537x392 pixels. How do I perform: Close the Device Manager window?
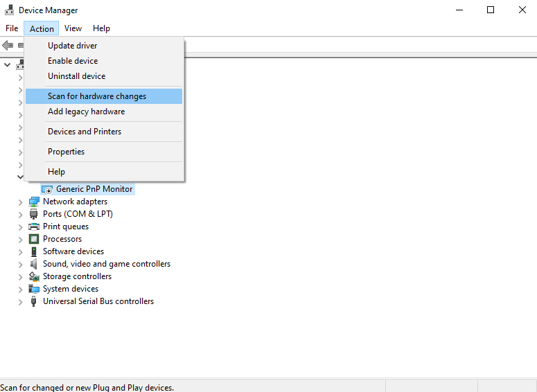522,10
